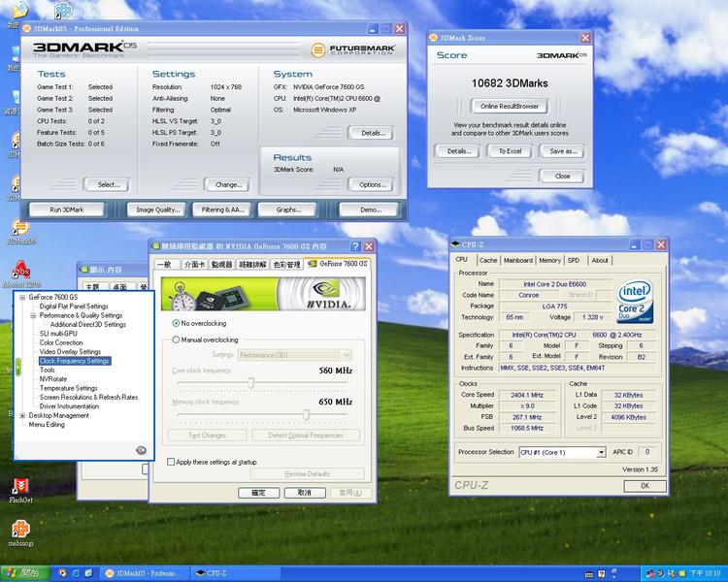Click the system tray clock
The image size is (728, 582).
(x=706, y=573)
